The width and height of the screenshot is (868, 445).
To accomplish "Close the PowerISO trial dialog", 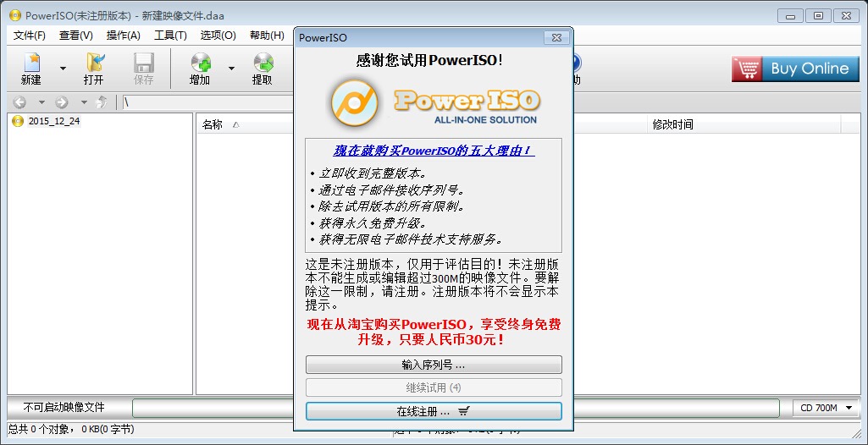I will tap(556, 37).
